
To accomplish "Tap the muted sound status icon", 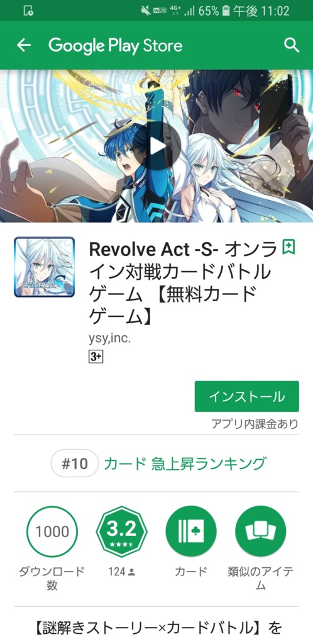I will tap(145, 11).
